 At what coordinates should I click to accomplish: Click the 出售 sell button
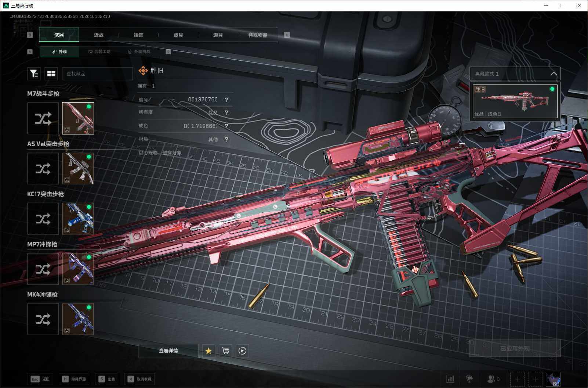[x=107, y=379]
